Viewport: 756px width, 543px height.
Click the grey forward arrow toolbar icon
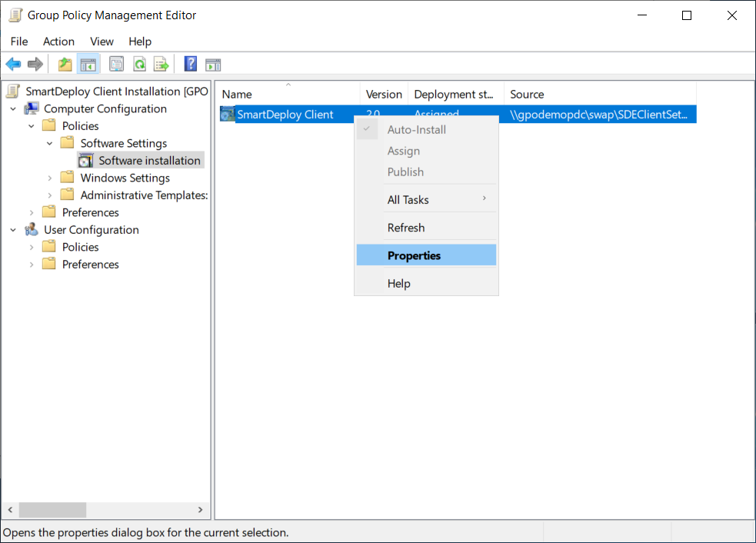coord(35,64)
